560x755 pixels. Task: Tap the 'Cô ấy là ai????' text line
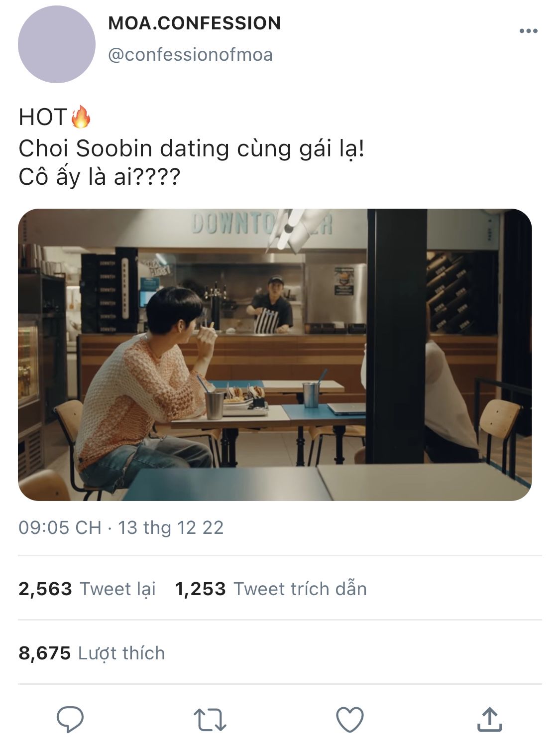click(99, 177)
